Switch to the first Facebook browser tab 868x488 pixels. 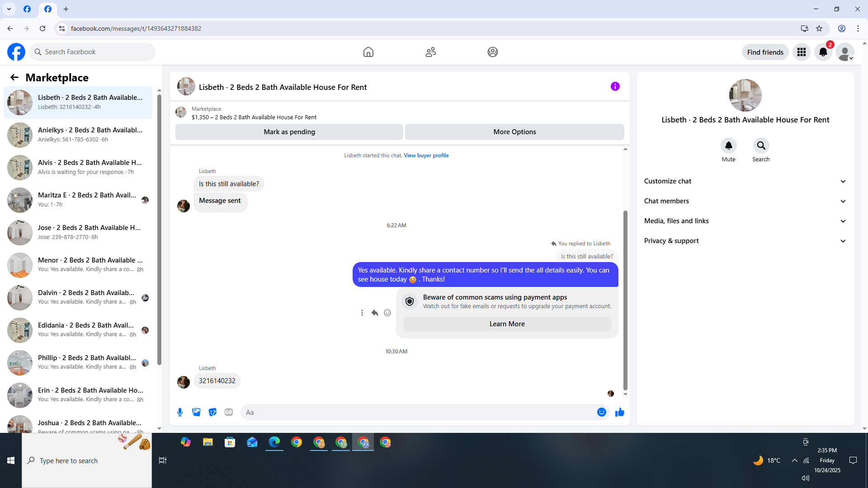click(27, 9)
